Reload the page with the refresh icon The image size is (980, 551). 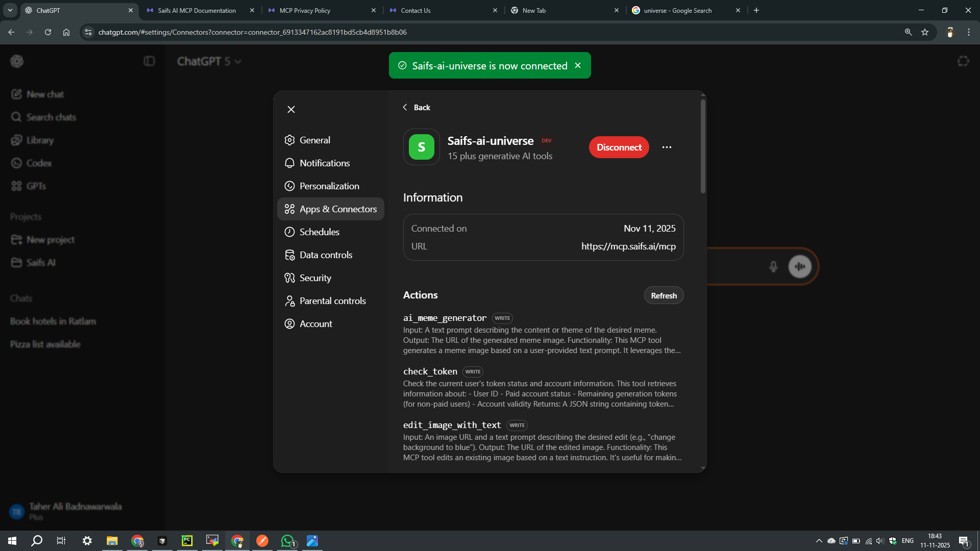[48, 32]
